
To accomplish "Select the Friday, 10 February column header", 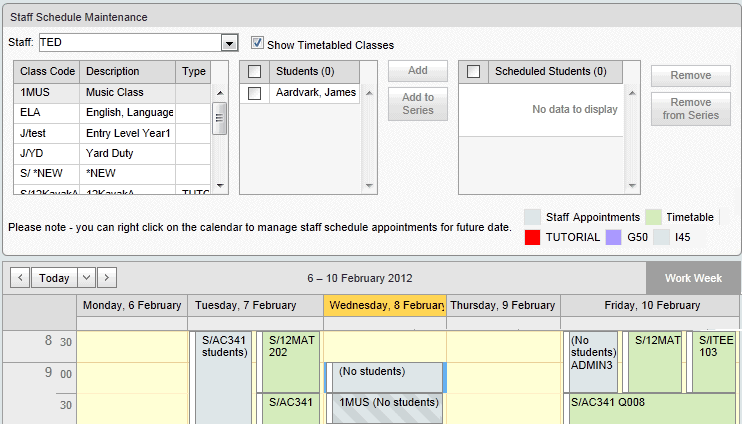I will [651, 306].
